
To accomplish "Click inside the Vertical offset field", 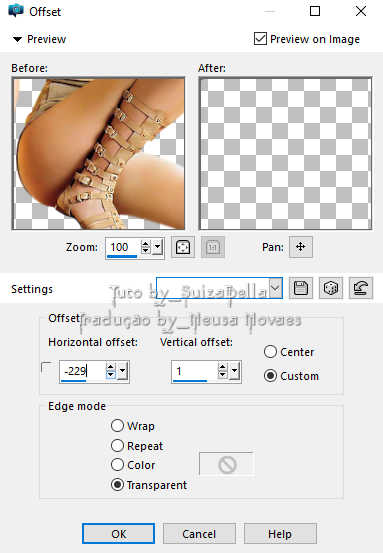I will [x=195, y=371].
